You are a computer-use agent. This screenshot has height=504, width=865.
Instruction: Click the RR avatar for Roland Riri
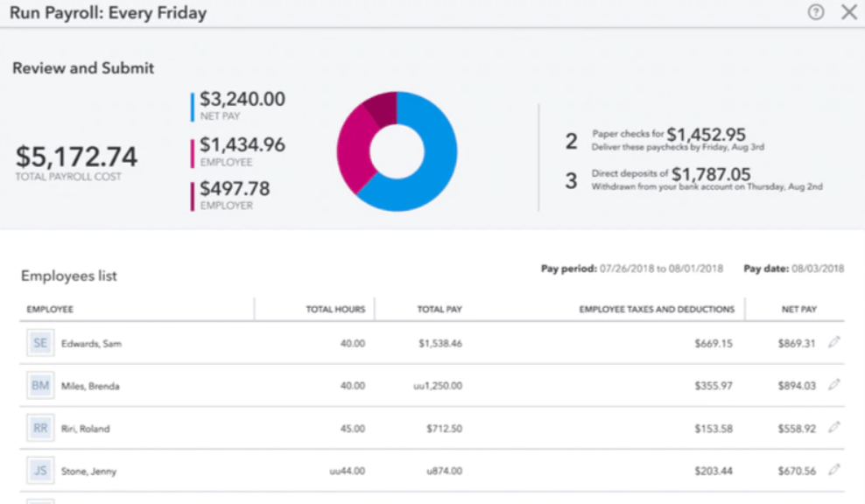click(x=40, y=429)
